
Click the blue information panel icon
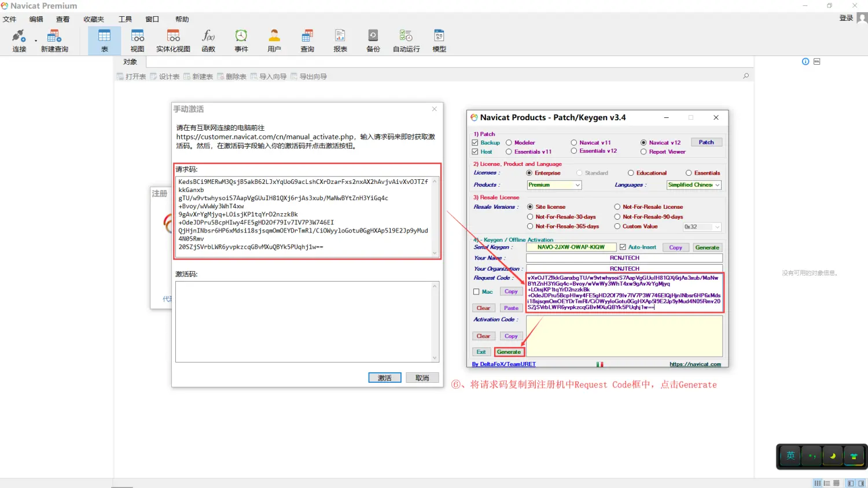point(806,61)
